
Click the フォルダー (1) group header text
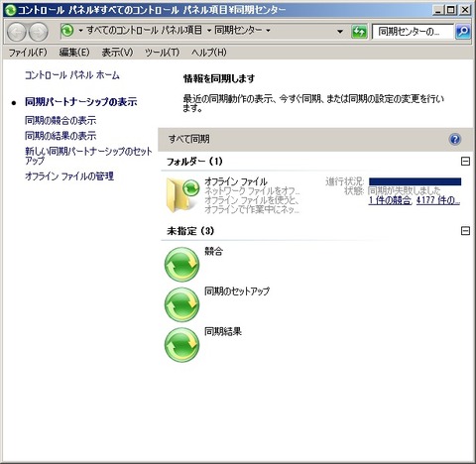194,162
